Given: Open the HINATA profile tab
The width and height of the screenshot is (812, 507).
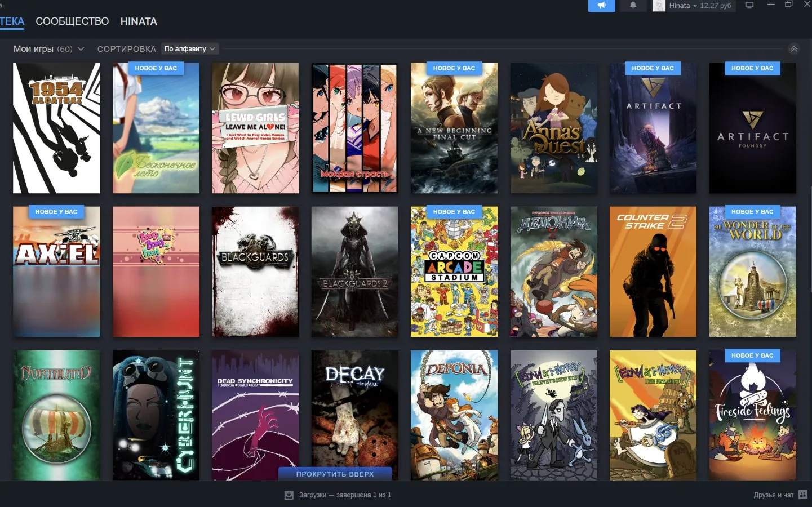Looking at the screenshot, I should tap(139, 21).
